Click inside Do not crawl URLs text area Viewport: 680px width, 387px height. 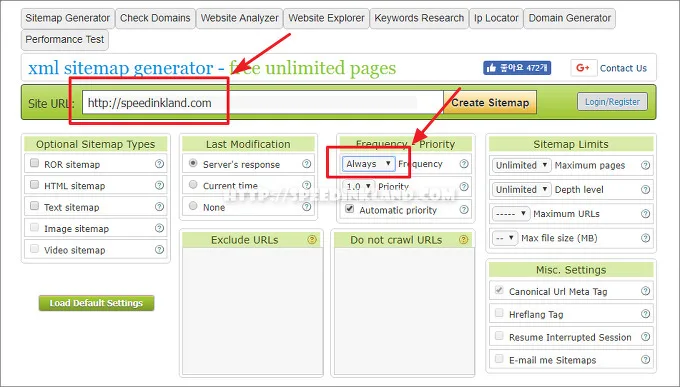[403, 311]
